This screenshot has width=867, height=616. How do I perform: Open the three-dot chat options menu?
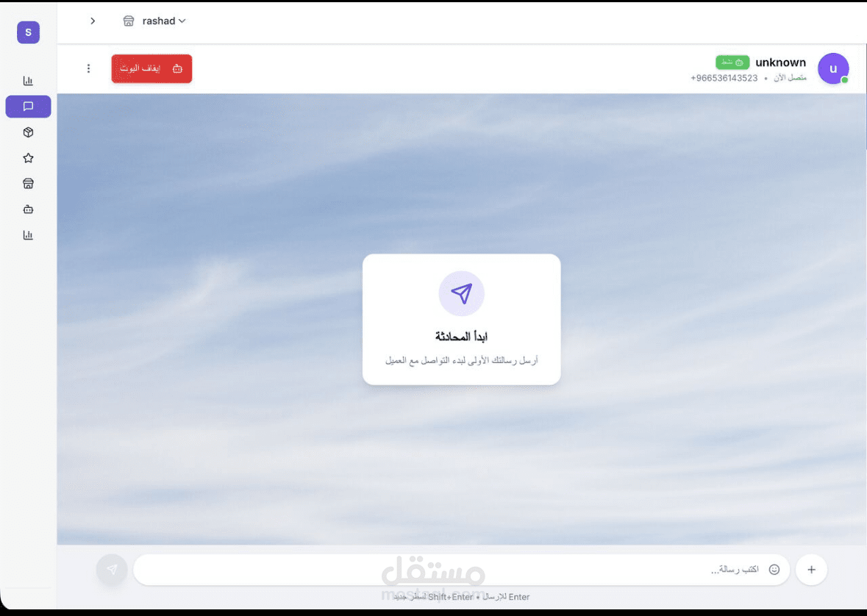coord(88,68)
